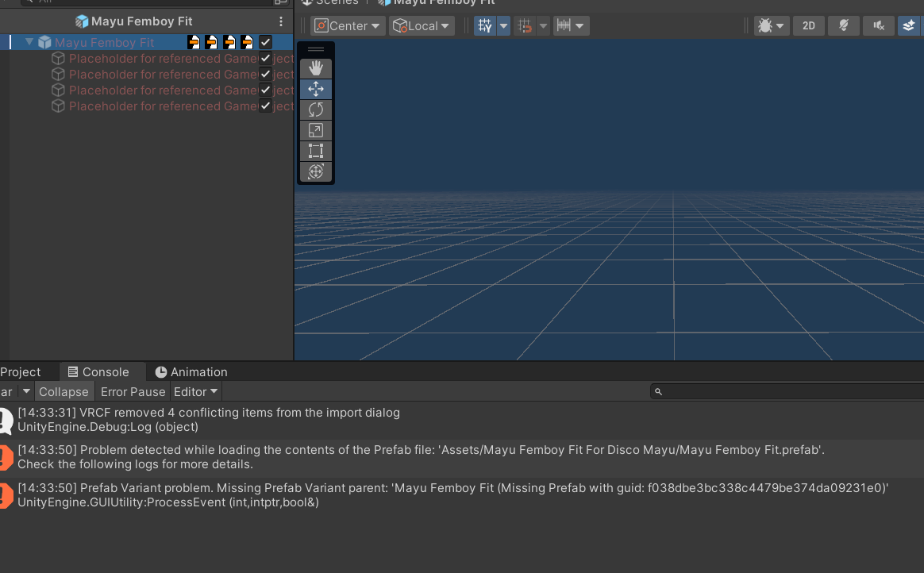
Task: Focus the console search field
Action: click(x=787, y=391)
